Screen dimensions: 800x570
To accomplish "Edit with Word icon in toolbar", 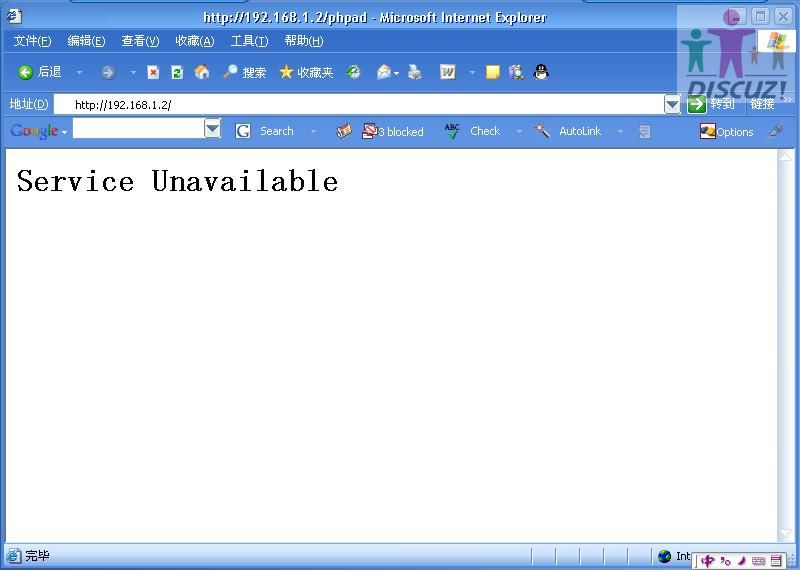I will tap(447, 72).
